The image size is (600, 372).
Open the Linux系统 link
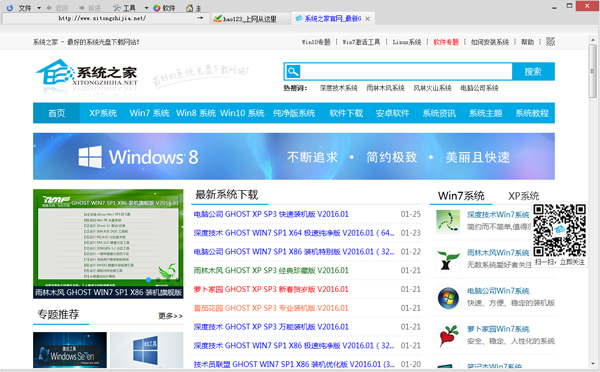click(x=407, y=42)
